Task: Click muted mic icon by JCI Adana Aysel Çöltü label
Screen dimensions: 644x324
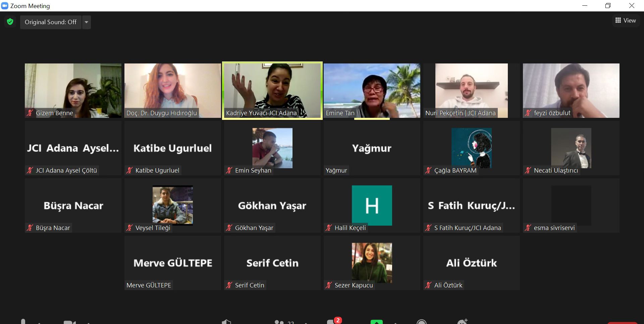Action: [x=30, y=171]
